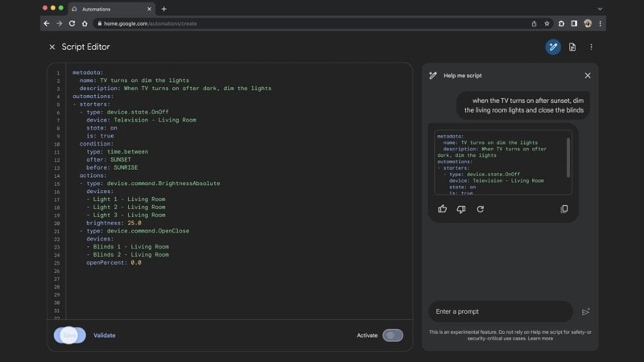The image size is (644, 362).
Task: Toggle the Activate switch
Action: [393, 335]
